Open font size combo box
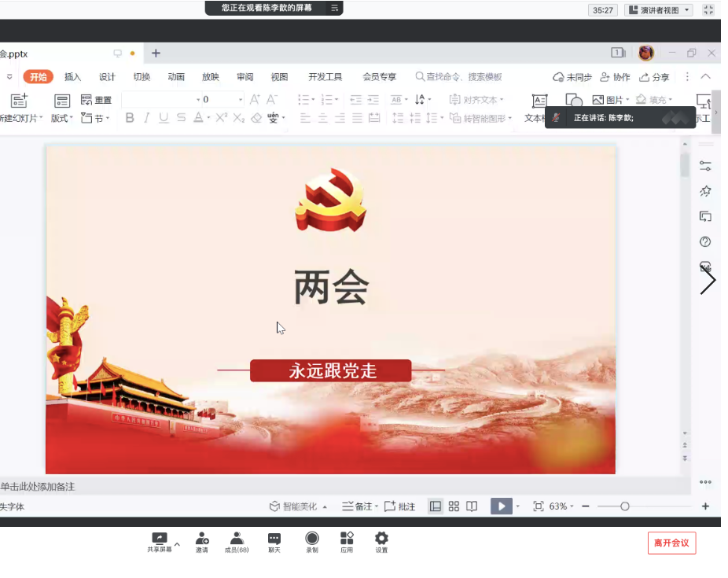 point(222,99)
